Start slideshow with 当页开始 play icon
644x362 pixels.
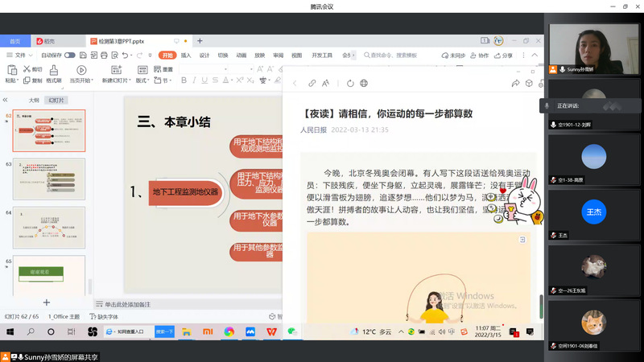(80, 70)
